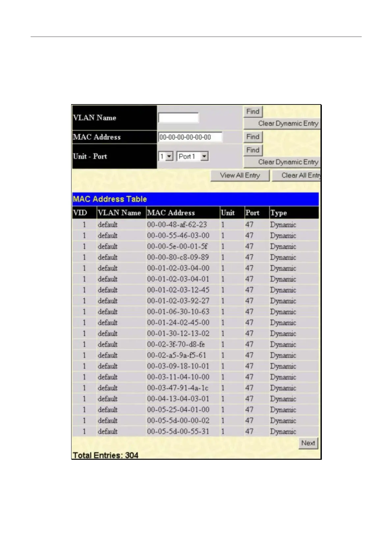392x555 pixels.
Task: Click the Total Entries: 304 text
Action: pos(105,455)
